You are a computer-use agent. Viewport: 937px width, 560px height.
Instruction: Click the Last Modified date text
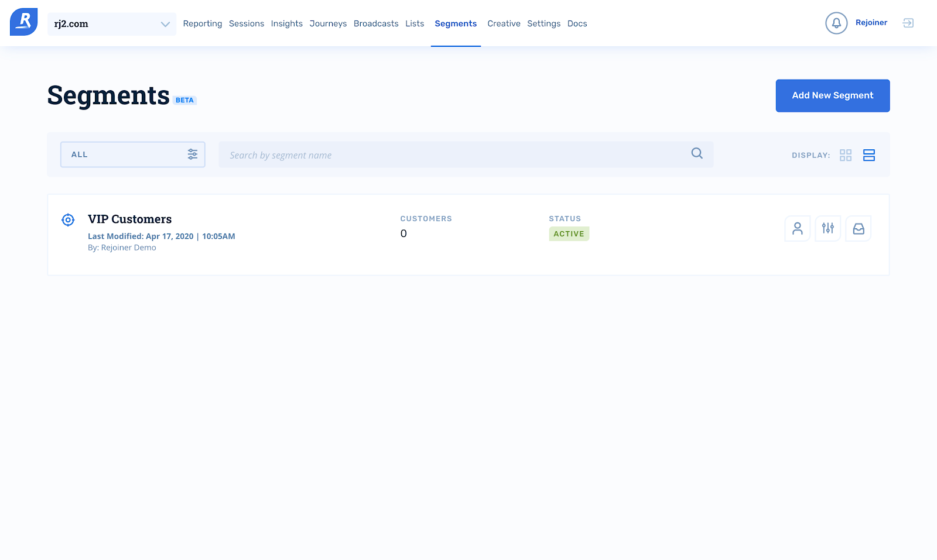click(162, 236)
